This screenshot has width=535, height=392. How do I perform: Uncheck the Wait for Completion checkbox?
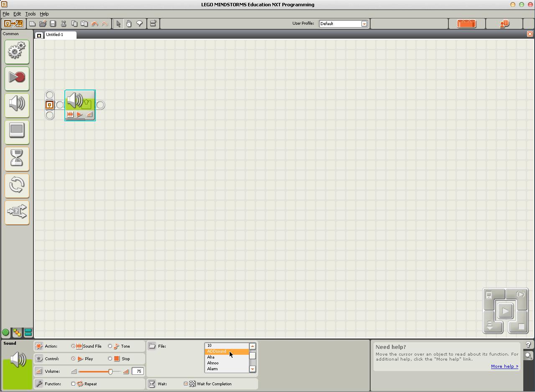point(186,384)
